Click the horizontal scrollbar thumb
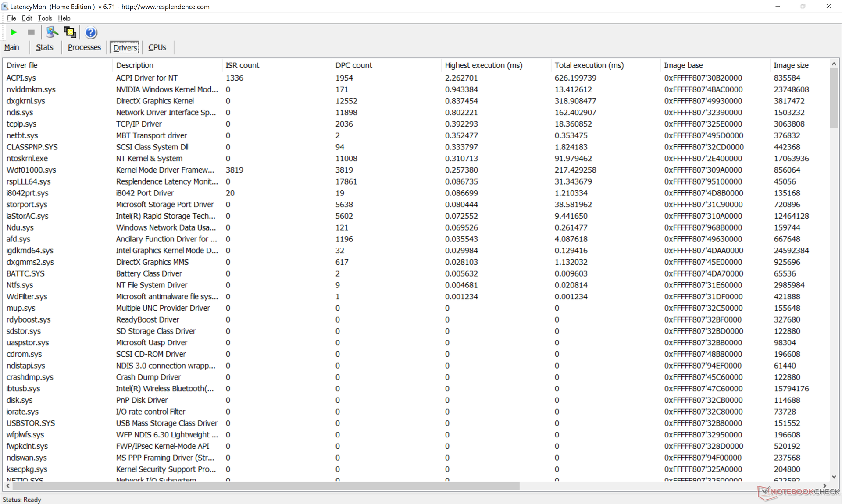The height and width of the screenshot is (504, 842). (266, 486)
